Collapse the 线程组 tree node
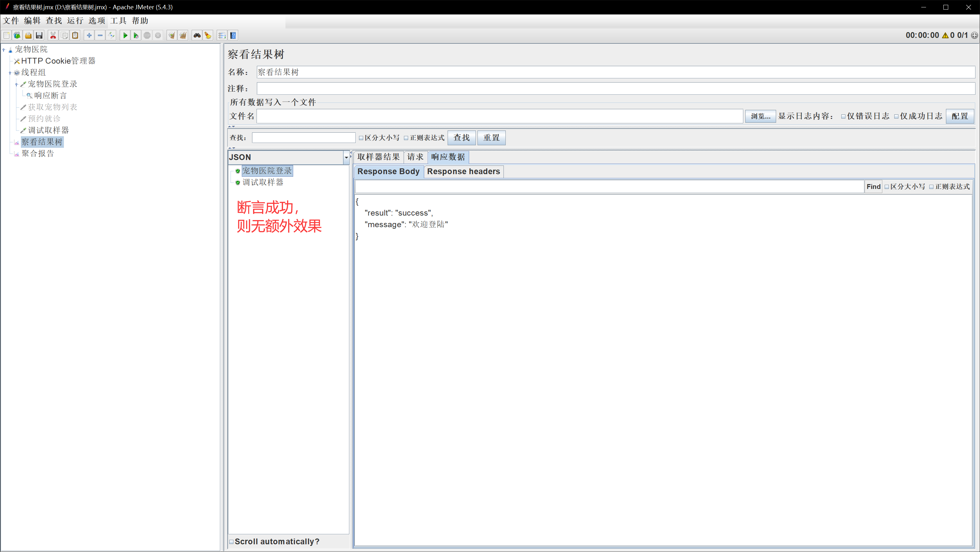The height and width of the screenshot is (552, 980). point(10,73)
